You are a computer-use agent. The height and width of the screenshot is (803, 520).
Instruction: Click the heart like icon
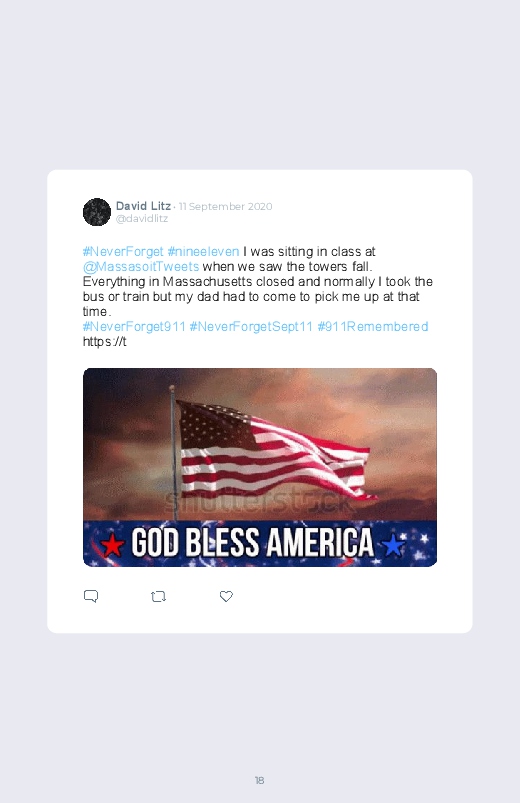(x=226, y=596)
